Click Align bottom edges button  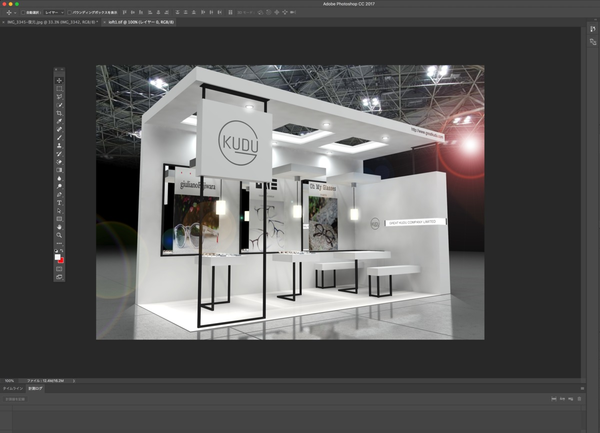[141, 12]
